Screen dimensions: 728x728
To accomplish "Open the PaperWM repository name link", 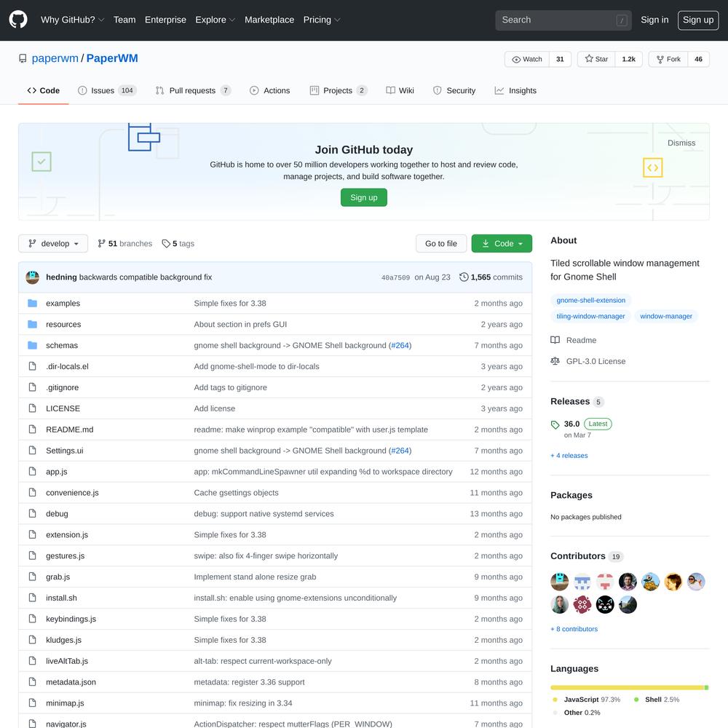I will click(x=112, y=58).
